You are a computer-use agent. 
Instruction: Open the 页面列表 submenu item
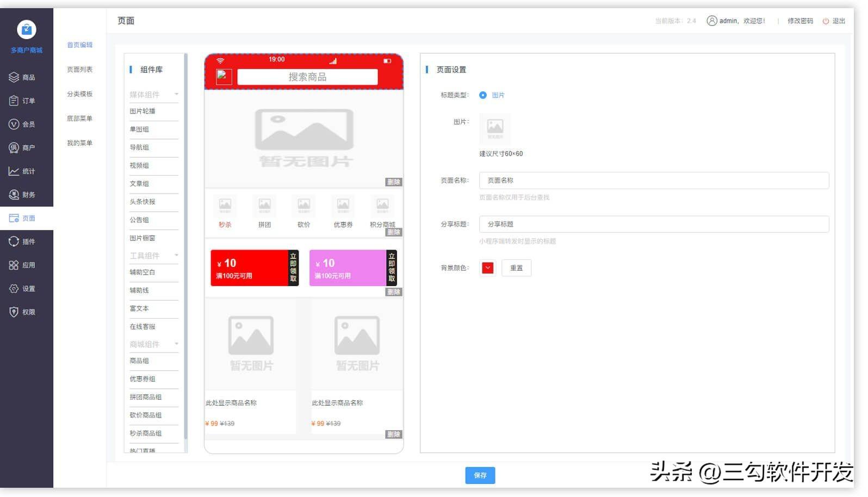coord(80,70)
